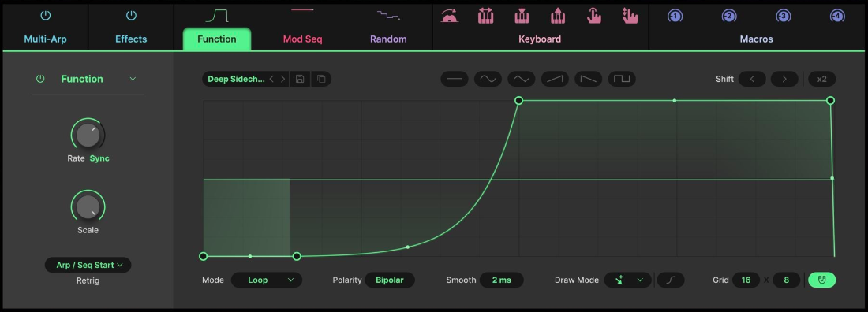The width and height of the screenshot is (868, 312).
Task: Click the Smooth 2 ms value
Action: pos(502,280)
